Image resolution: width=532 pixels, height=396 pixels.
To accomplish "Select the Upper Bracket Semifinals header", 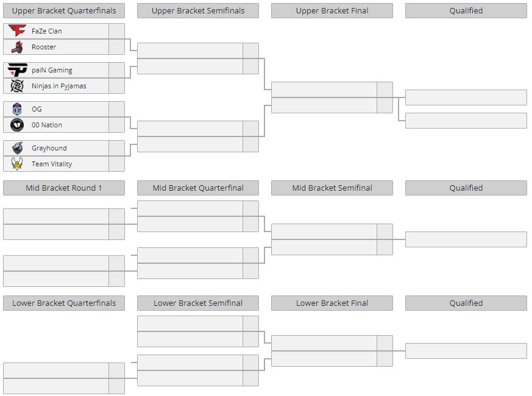I will pos(198,10).
